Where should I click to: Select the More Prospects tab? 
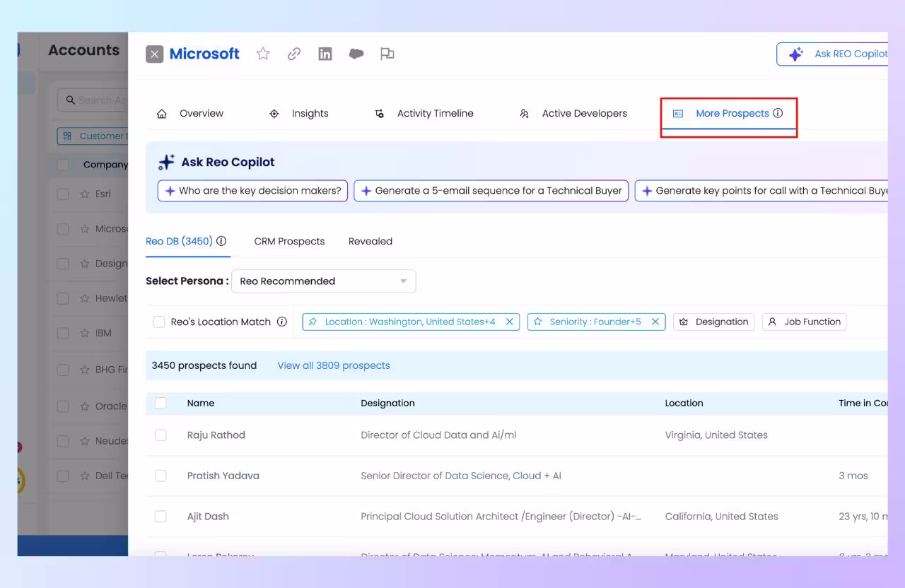point(729,114)
